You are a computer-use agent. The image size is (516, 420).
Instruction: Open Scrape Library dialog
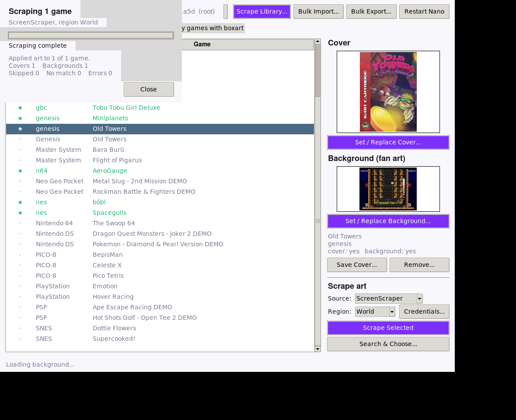[261, 11]
